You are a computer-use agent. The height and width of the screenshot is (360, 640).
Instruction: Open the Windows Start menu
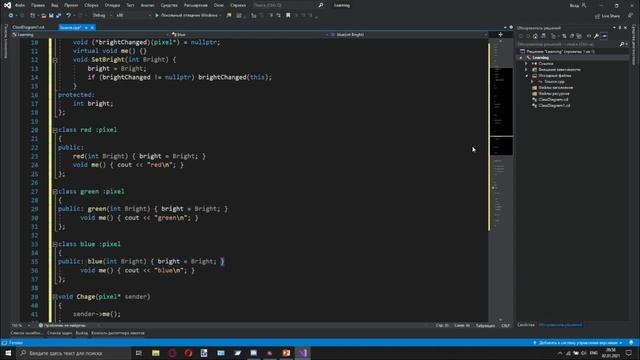pos(8,353)
